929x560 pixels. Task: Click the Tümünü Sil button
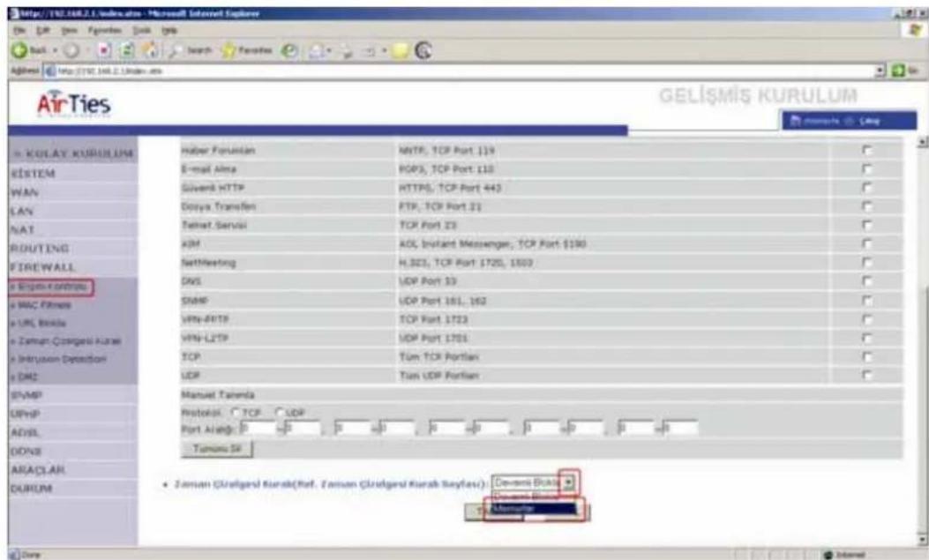coord(217,449)
